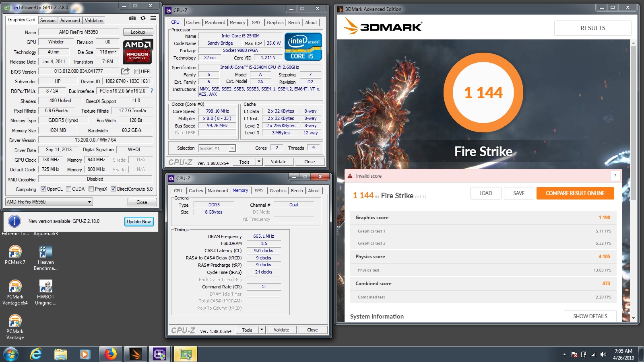Screen dimensions: 644x362
Task: Click Validate in lower CPU-Z window
Action: (x=281, y=330)
